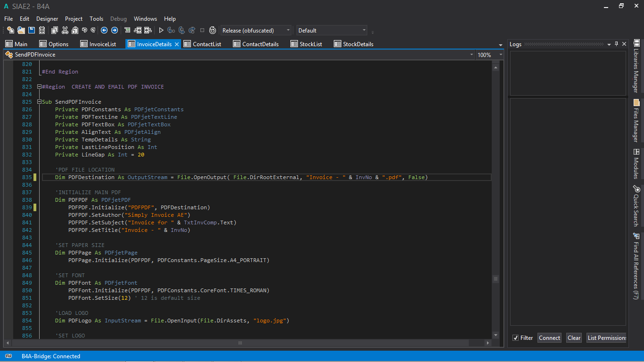Click the editor scroll up arrow
The height and width of the screenshot is (362, 644).
click(x=495, y=67)
